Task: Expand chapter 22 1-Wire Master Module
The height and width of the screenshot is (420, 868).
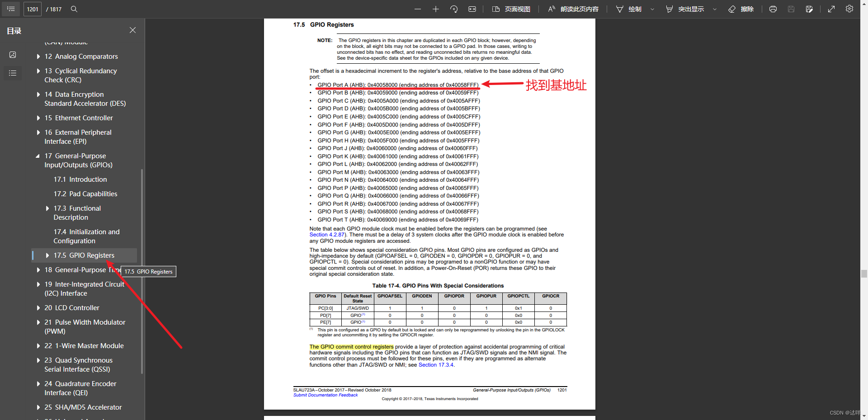Action: point(38,346)
